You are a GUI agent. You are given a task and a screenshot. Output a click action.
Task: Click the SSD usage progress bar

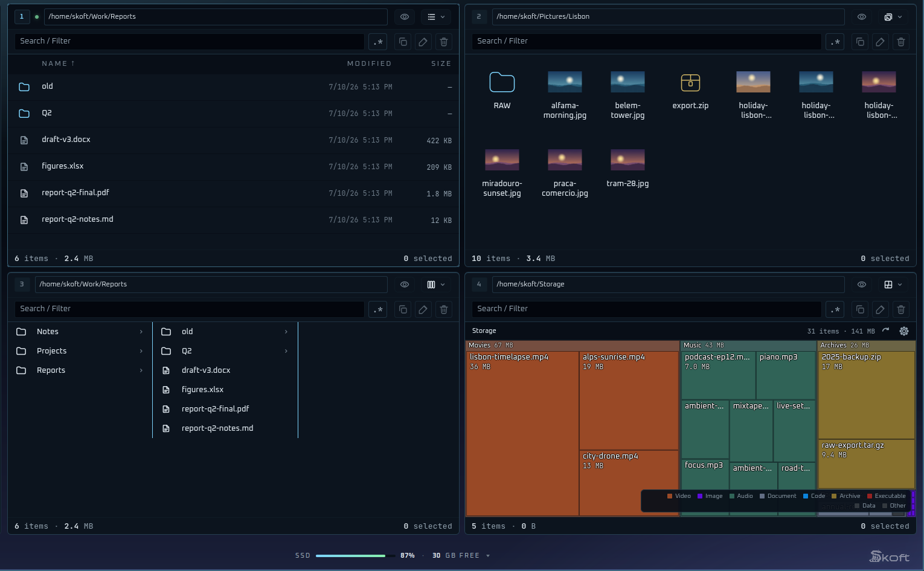[x=355, y=556]
